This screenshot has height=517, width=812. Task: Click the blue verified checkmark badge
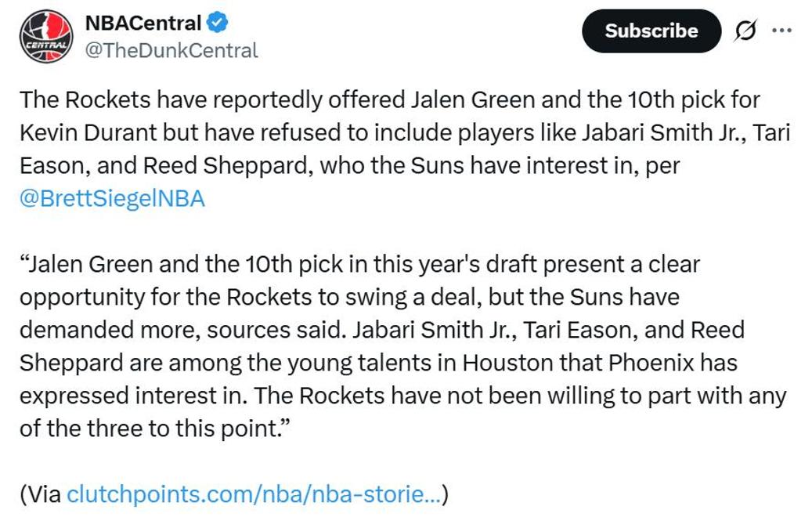click(218, 23)
